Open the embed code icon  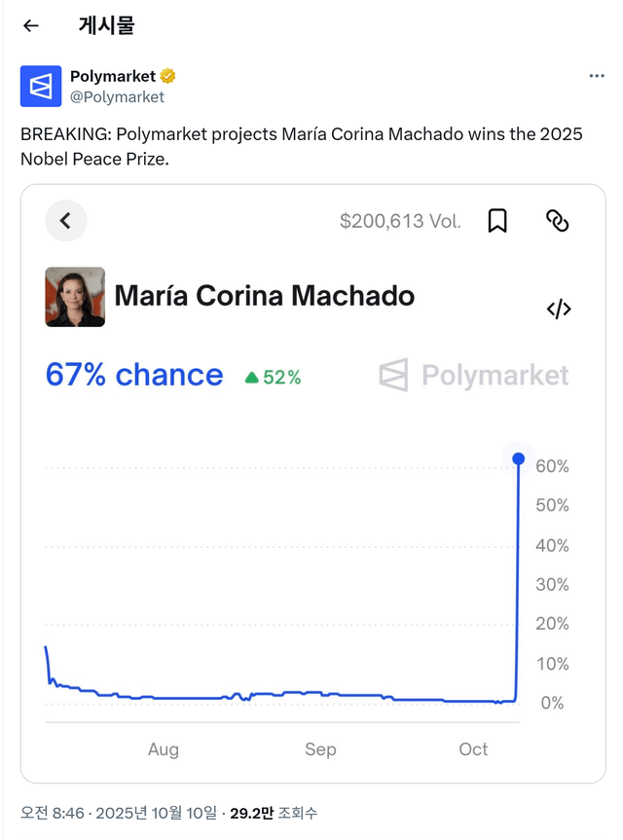click(x=559, y=310)
